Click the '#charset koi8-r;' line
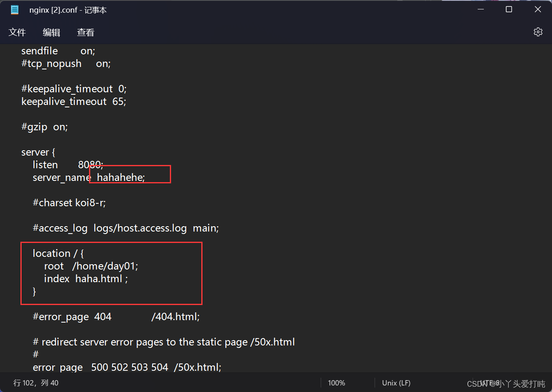This screenshot has width=552, height=392. (x=69, y=203)
